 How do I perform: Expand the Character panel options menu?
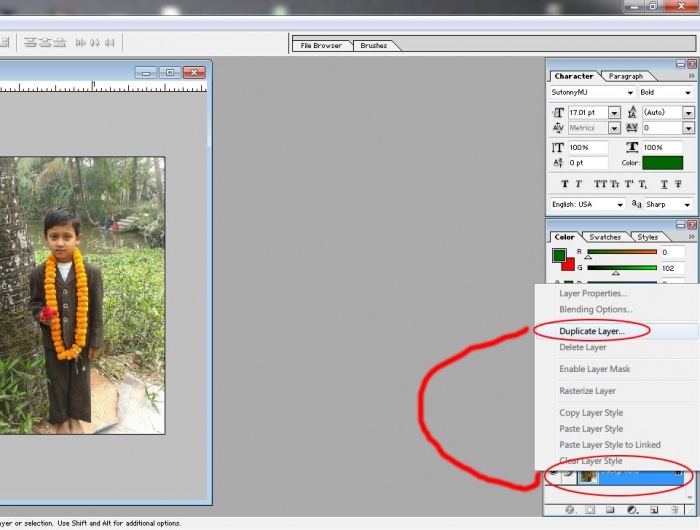691,76
